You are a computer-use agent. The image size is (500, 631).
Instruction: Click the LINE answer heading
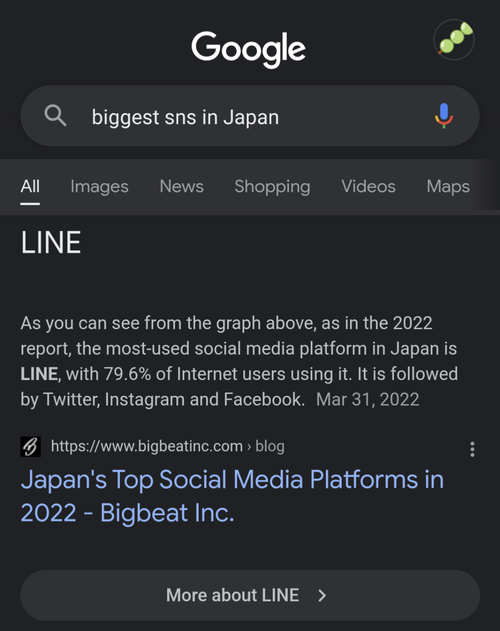[51, 243]
